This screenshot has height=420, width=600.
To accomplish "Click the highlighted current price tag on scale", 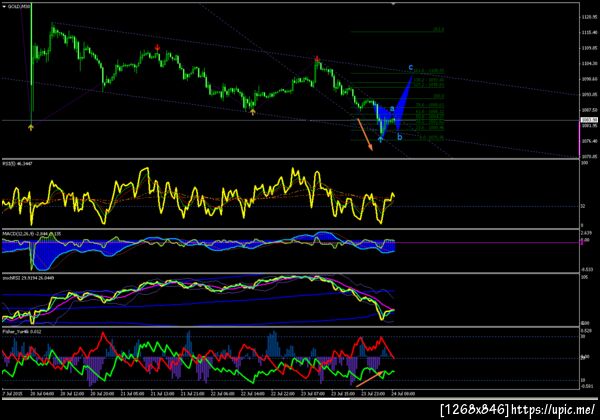I will tap(589, 120).
